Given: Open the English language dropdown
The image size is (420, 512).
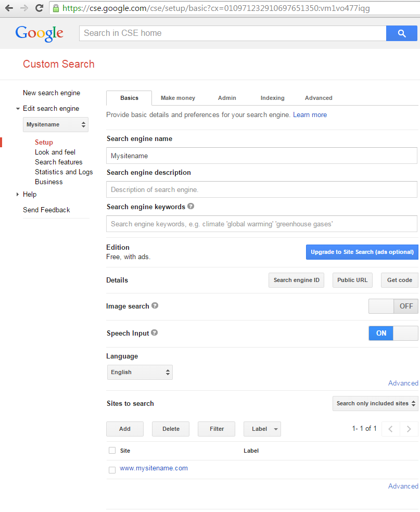Looking at the screenshot, I should point(140,372).
